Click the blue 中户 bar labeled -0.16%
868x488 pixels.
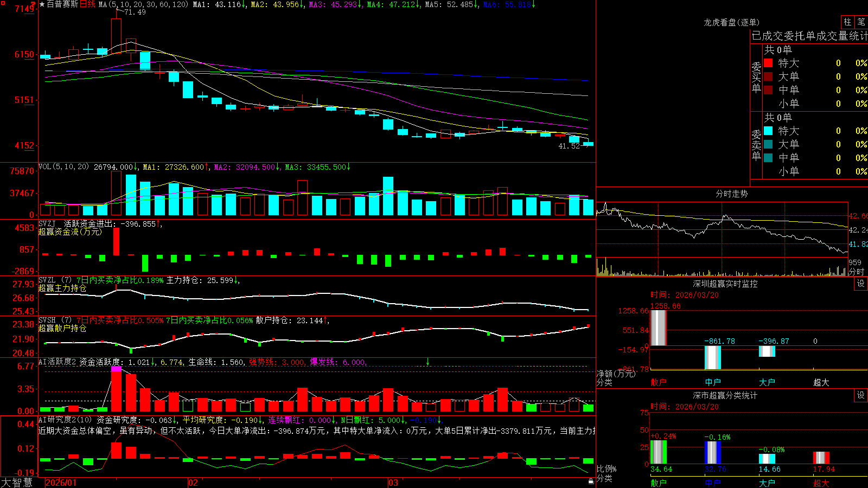point(712,452)
